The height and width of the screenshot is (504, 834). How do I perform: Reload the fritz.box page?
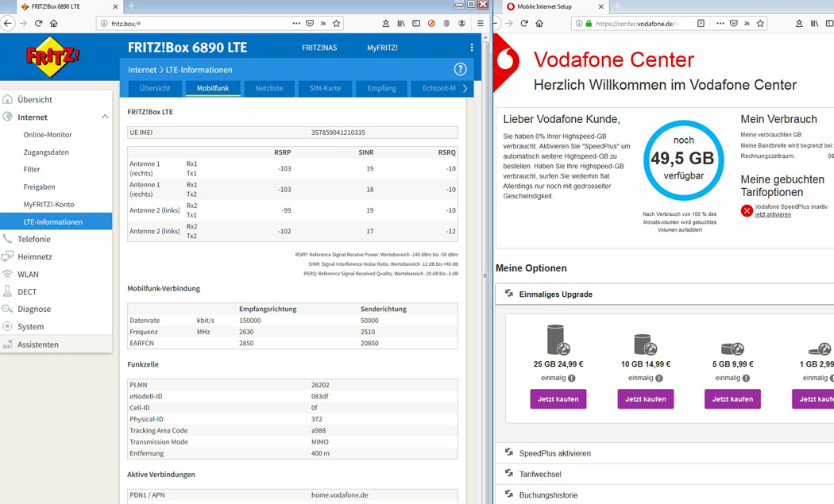(38, 23)
